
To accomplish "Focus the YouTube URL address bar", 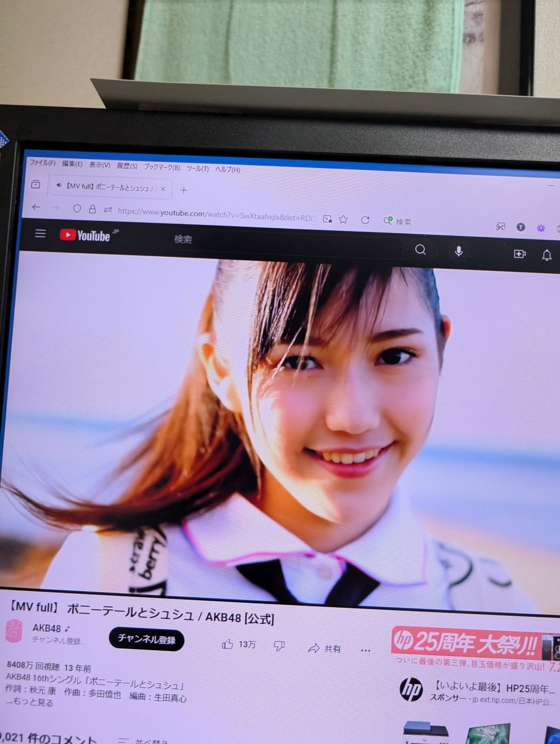I will 216,215.
